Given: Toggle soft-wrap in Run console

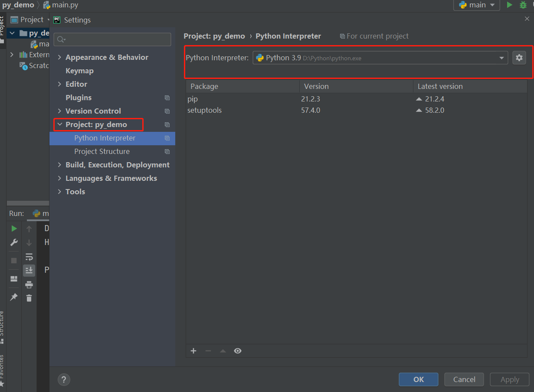Looking at the screenshot, I should click(29, 257).
